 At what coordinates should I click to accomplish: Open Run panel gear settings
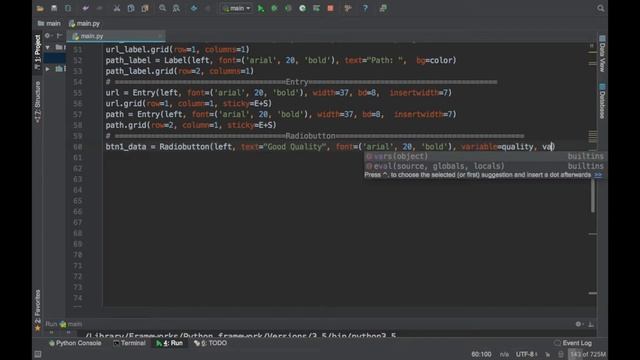578,324
